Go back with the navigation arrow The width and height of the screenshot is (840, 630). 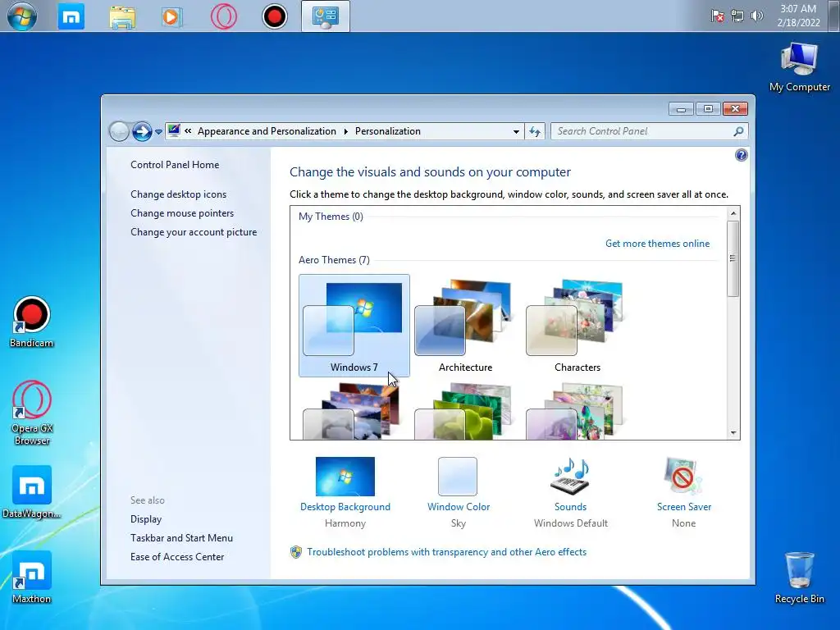click(x=119, y=131)
